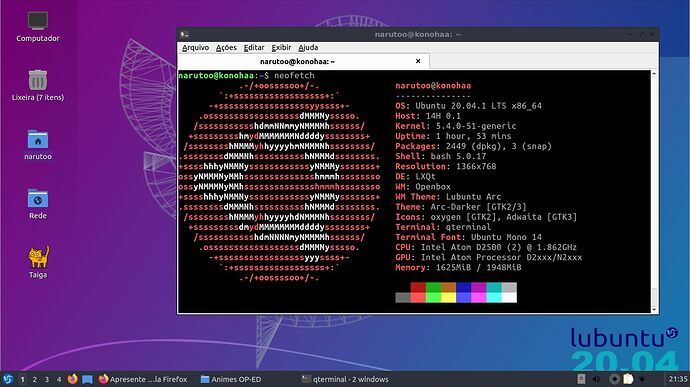Show the calendar from the 21:35 clock

tap(678, 379)
